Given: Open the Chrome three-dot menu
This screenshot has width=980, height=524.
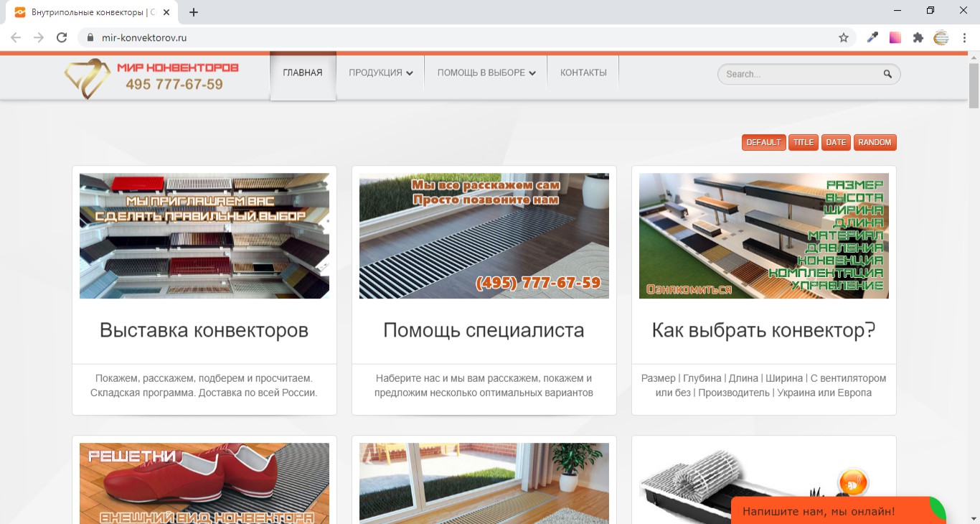Looking at the screenshot, I should [x=964, y=37].
